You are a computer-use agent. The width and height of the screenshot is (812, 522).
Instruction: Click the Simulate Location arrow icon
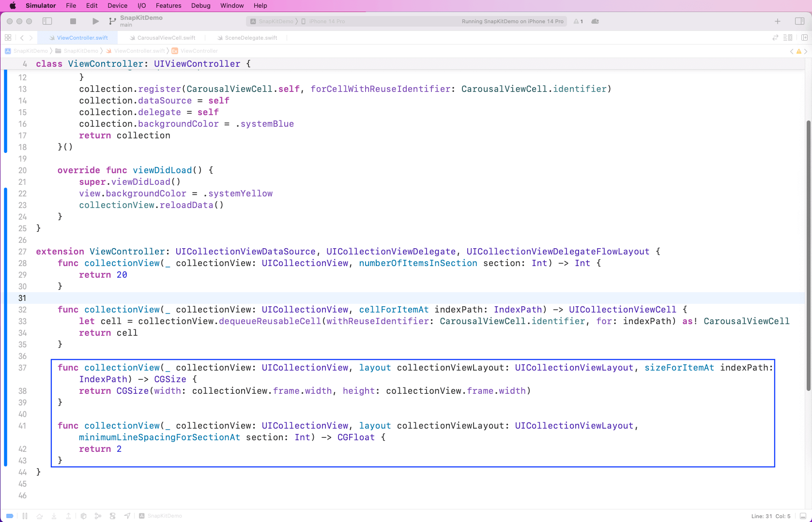[127, 516]
